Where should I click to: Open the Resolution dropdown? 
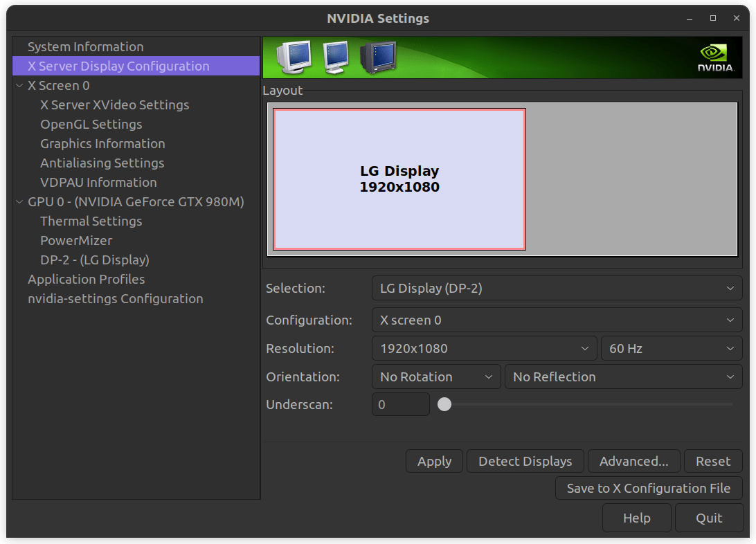(x=484, y=348)
